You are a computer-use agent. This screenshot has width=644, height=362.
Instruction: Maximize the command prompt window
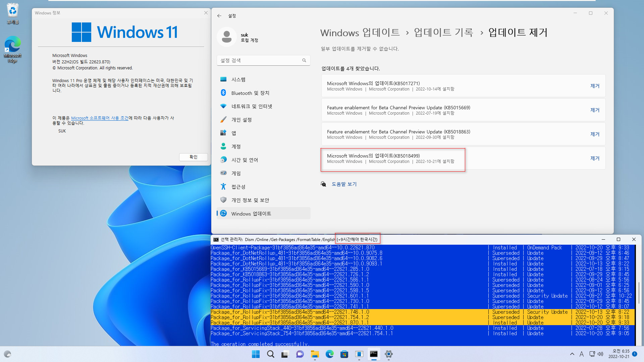tap(619, 239)
